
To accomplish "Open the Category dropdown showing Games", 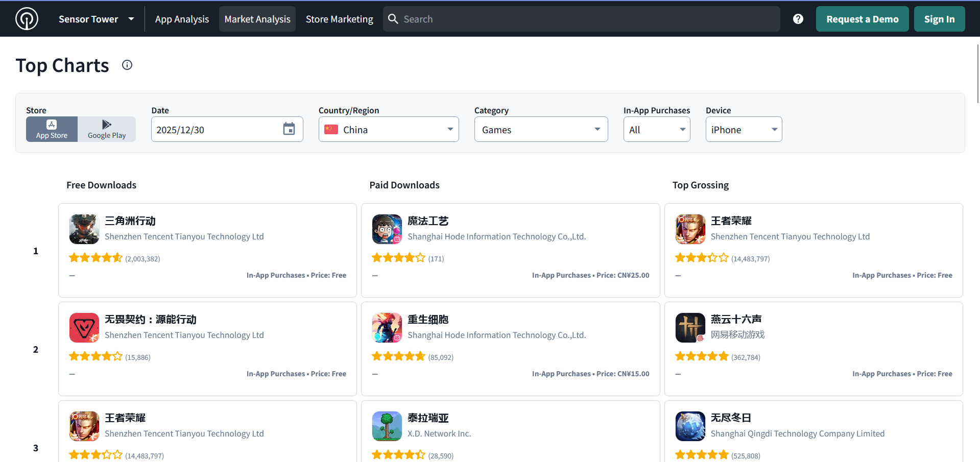I will click(541, 129).
